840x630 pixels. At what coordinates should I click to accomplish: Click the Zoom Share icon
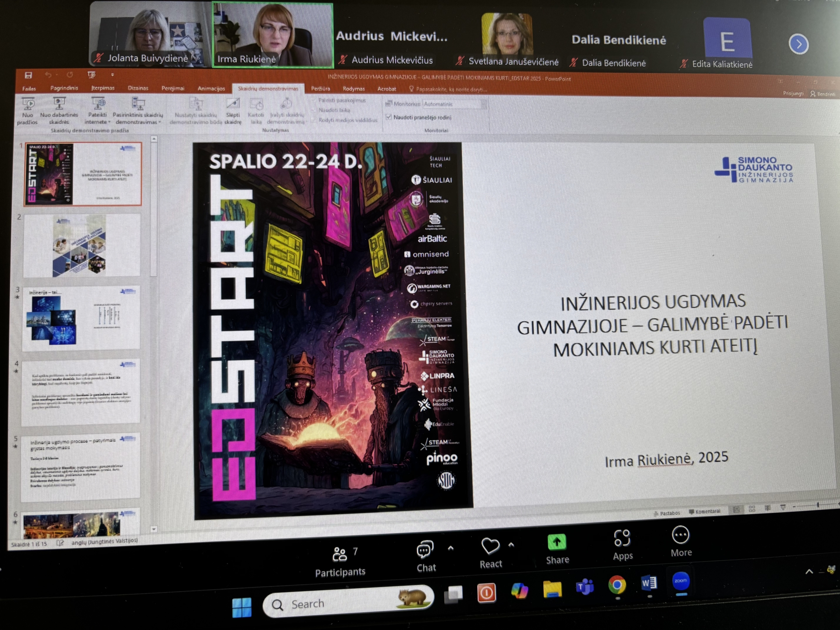click(557, 542)
